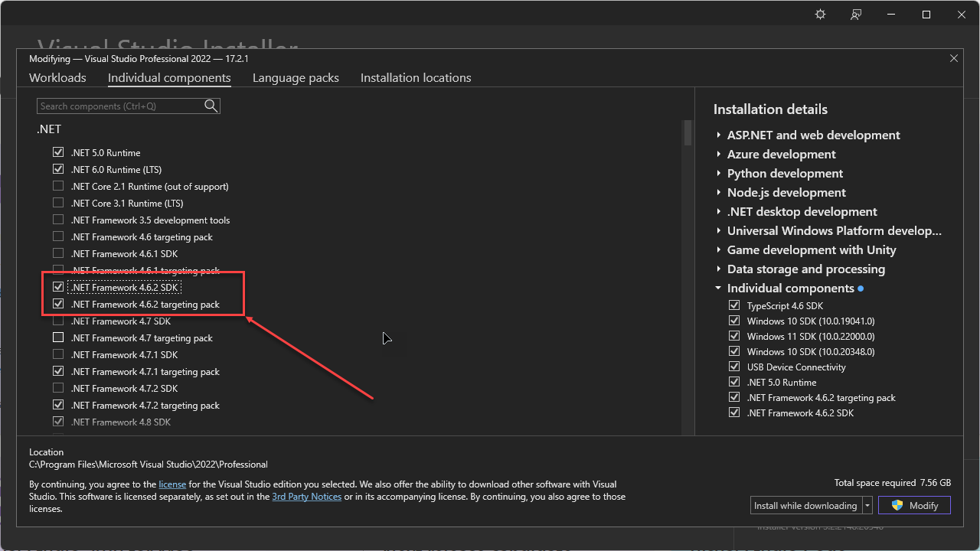Check .NET Framework 4.7 targeting pack
The height and width of the screenshot is (551, 980).
58,337
